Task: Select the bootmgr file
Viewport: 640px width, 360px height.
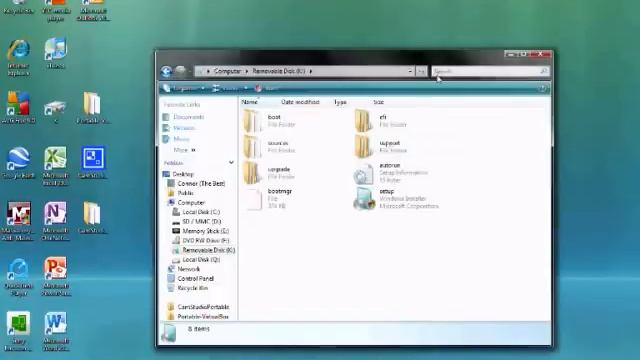Action: [269, 199]
